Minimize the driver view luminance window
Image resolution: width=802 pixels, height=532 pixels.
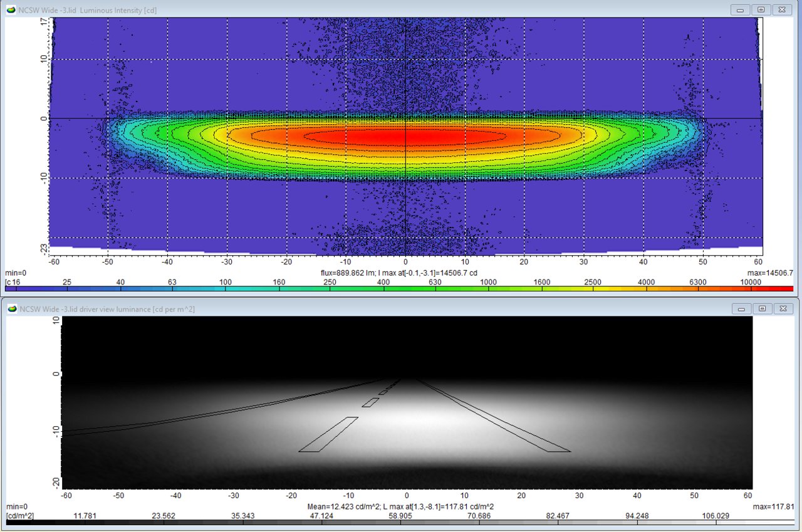tap(741, 308)
